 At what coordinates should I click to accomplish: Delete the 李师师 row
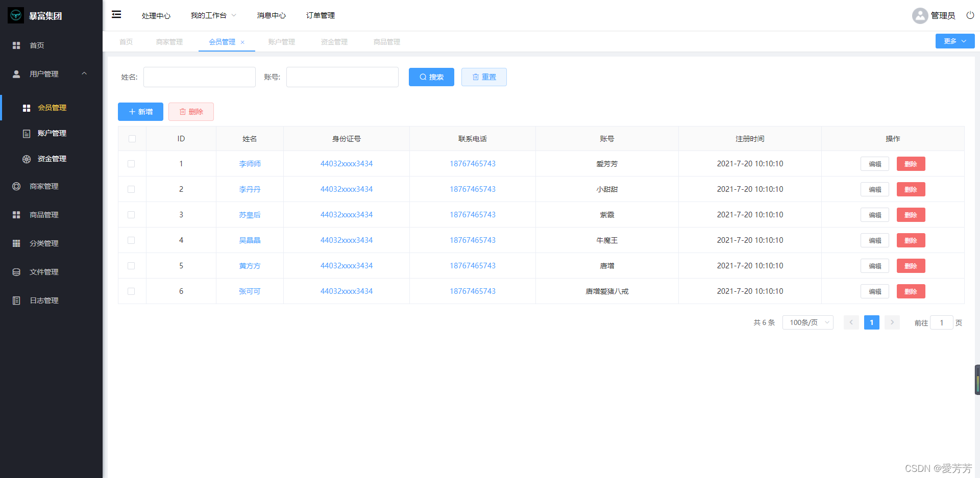(911, 164)
